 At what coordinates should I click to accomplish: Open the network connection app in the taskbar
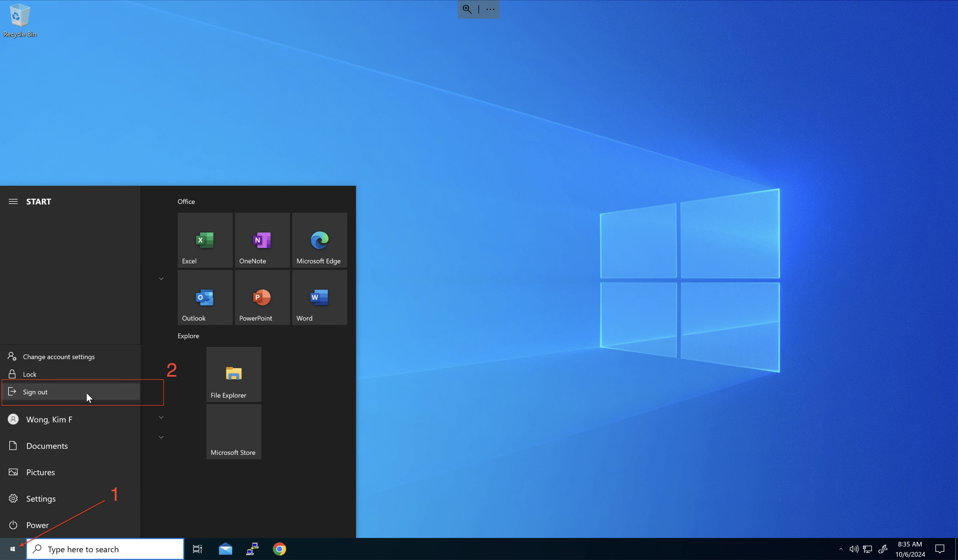click(x=252, y=549)
